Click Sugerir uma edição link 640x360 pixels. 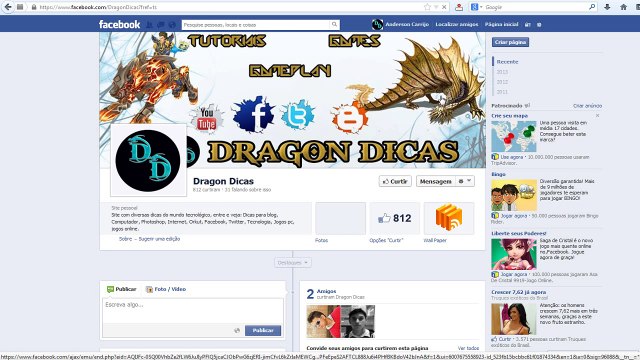click(x=159, y=239)
